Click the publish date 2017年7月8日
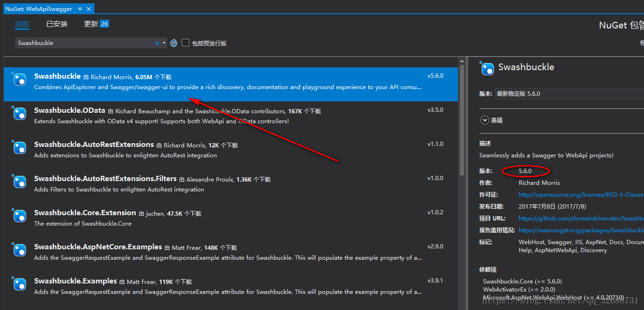 point(552,207)
